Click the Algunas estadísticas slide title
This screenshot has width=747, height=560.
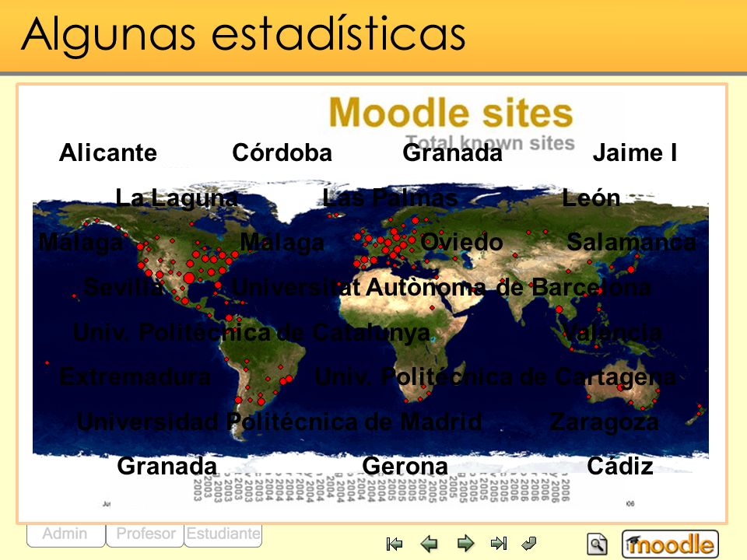tap(243, 35)
